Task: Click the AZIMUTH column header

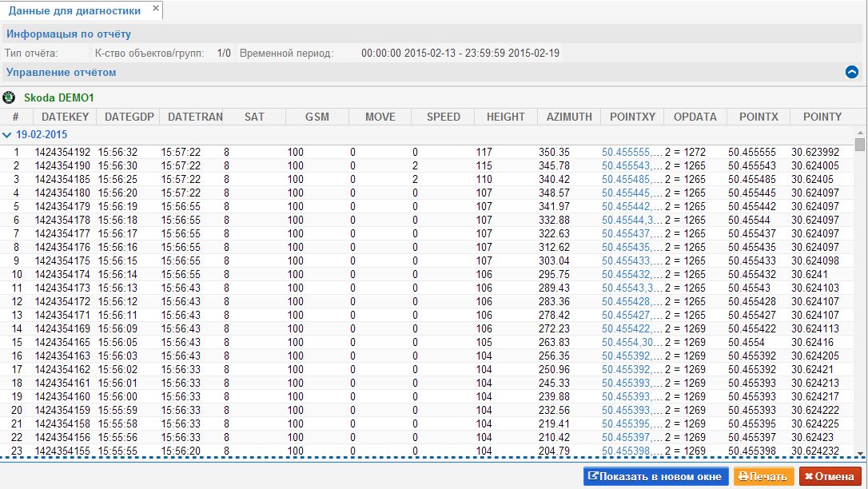Action: pyautogui.click(x=569, y=117)
